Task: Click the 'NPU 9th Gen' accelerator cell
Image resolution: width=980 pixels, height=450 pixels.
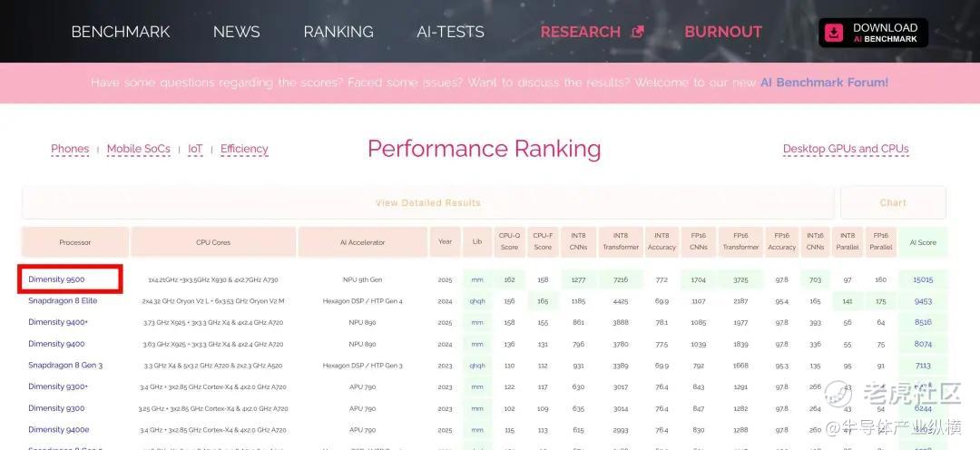Action: (362, 280)
